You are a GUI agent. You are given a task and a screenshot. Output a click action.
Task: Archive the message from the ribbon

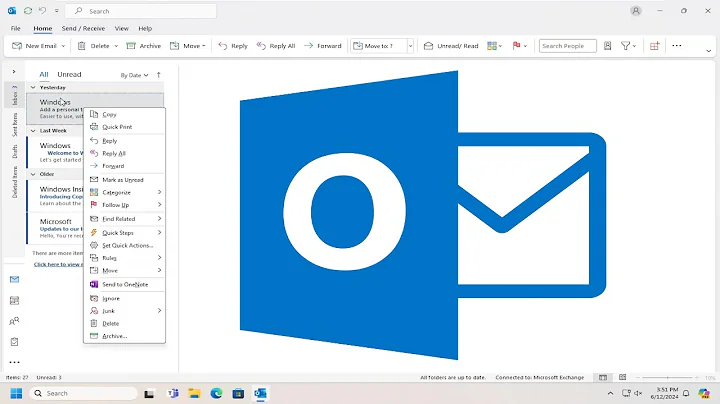[144, 46]
